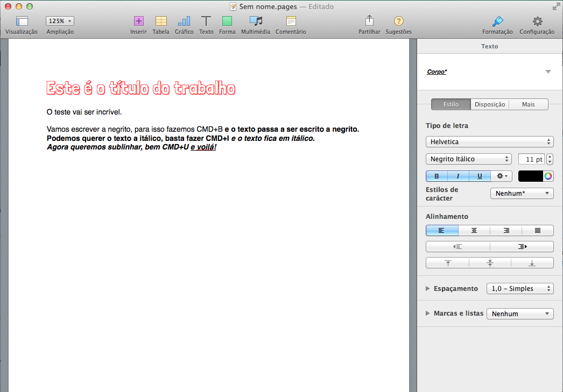The height and width of the screenshot is (392, 563).
Task: Open the Estilos de carácter Nenhum* dropdown
Action: pos(522,193)
